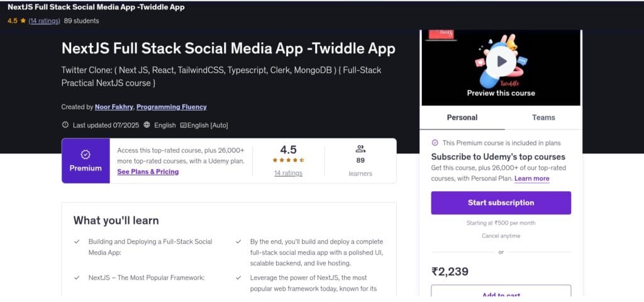This screenshot has width=644, height=302.
Task: Start the Udemy subscription
Action: [x=501, y=203]
